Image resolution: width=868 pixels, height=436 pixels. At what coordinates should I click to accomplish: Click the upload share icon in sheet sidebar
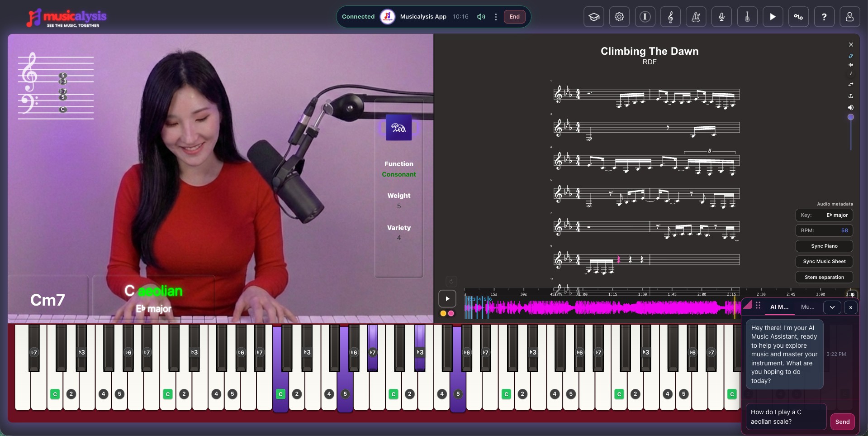[851, 96]
